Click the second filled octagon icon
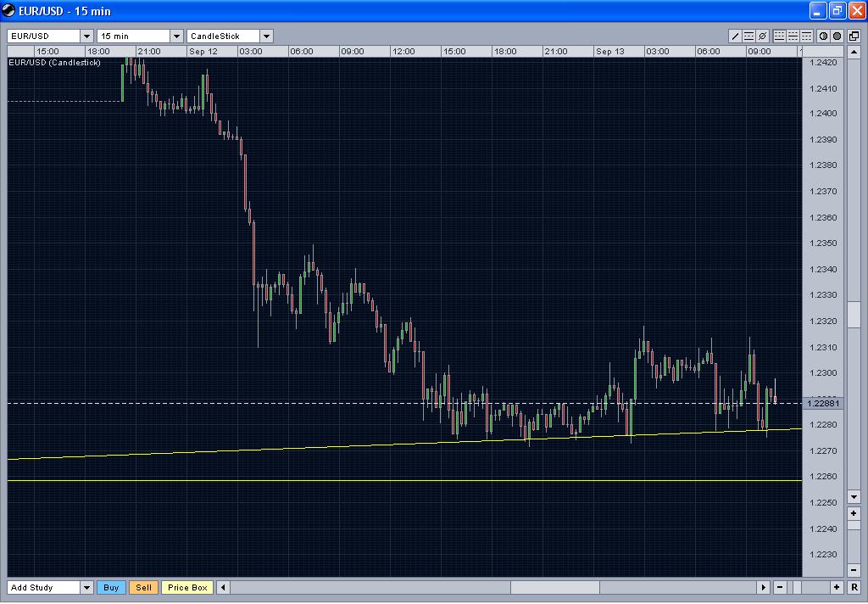This screenshot has width=868, height=604. coord(837,36)
